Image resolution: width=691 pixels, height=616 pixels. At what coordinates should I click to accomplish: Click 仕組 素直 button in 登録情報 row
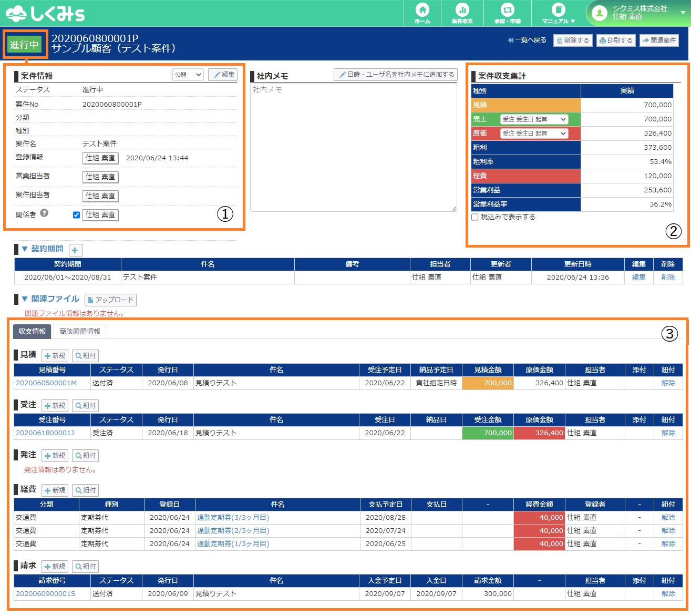pos(100,158)
